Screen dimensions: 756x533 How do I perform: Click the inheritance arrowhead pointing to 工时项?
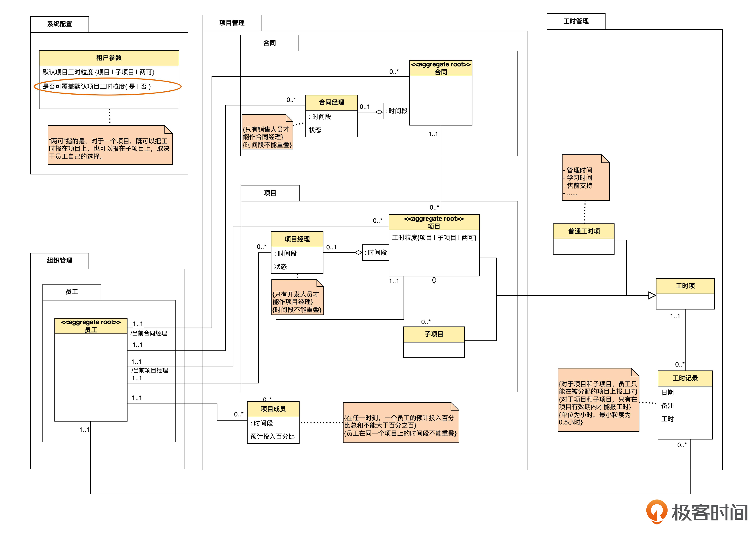652,295
